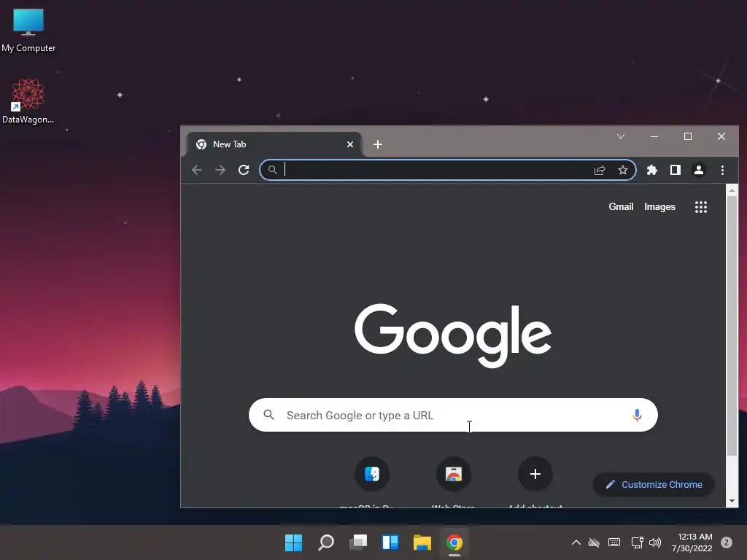This screenshot has width=747, height=560.
Task: Click magnifier icon in Google search box
Action: click(268, 415)
